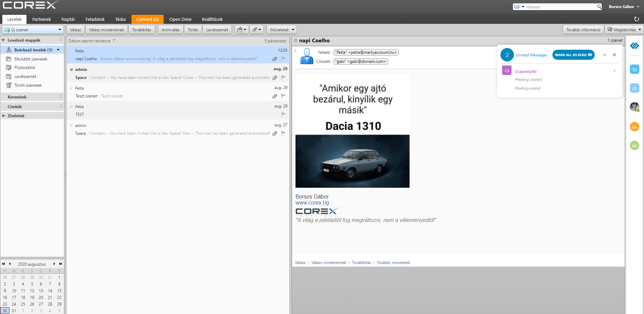The width and height of the screenshot is (644, 314).
Task: Click the Keresések gear icon
Action: 61,96
